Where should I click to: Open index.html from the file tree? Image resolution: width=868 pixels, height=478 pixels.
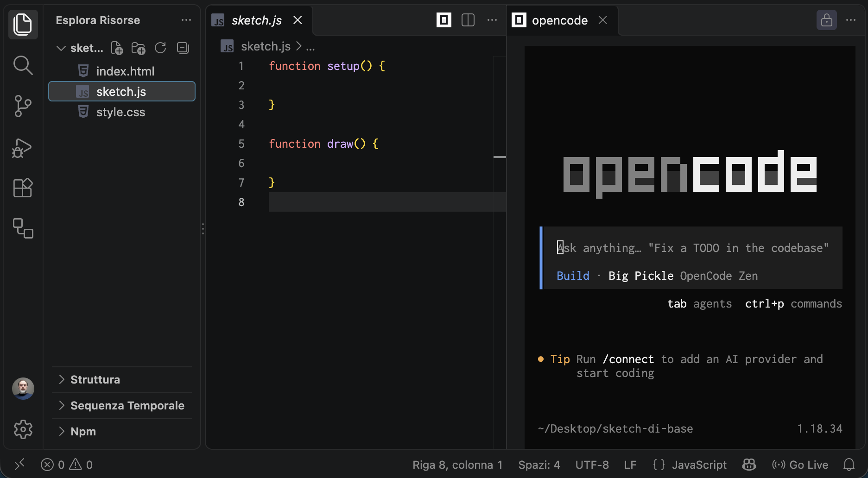tap(121, 71)
